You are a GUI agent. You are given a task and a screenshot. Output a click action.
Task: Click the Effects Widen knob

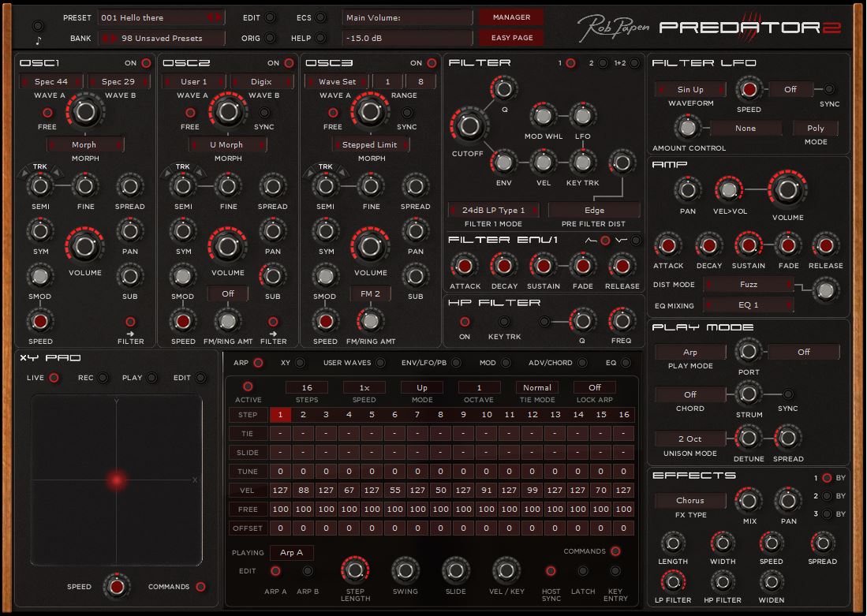[x=772, y=582]
